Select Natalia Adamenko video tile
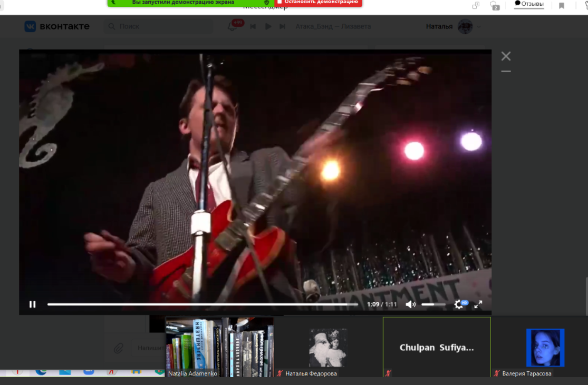Screen dimensions: 588x385 220,347
